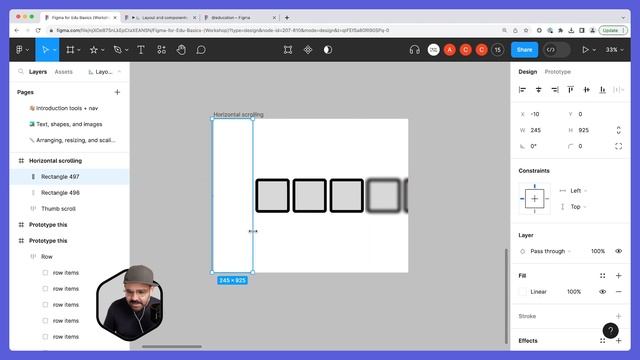This screenshot has width=640, height=360.
Task: Switch to the Design tab
Action: [x=527, y=72]
